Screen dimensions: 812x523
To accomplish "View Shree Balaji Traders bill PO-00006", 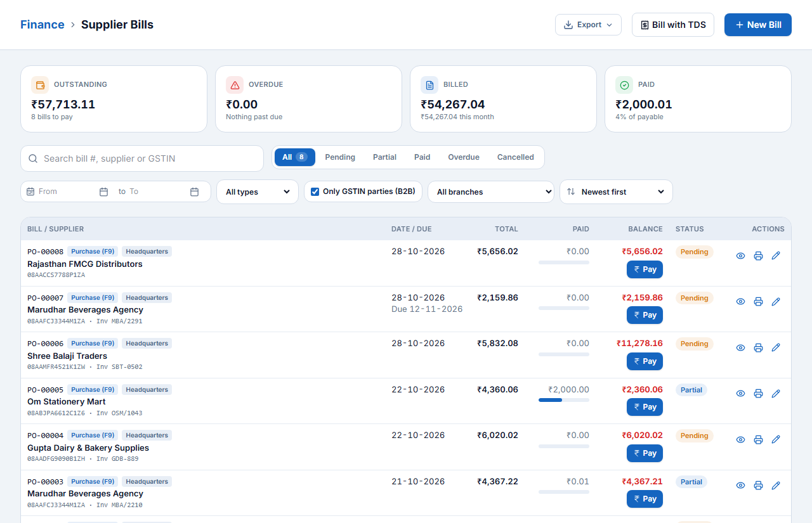I will 740,347.
